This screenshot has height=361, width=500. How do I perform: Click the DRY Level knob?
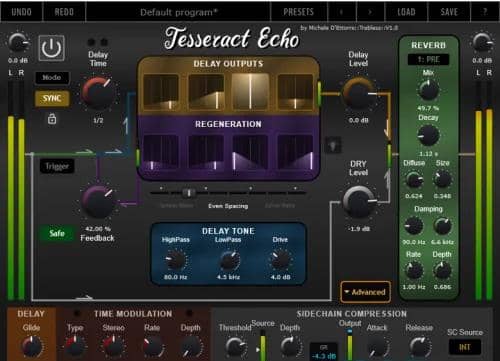[x=358, y=202]
